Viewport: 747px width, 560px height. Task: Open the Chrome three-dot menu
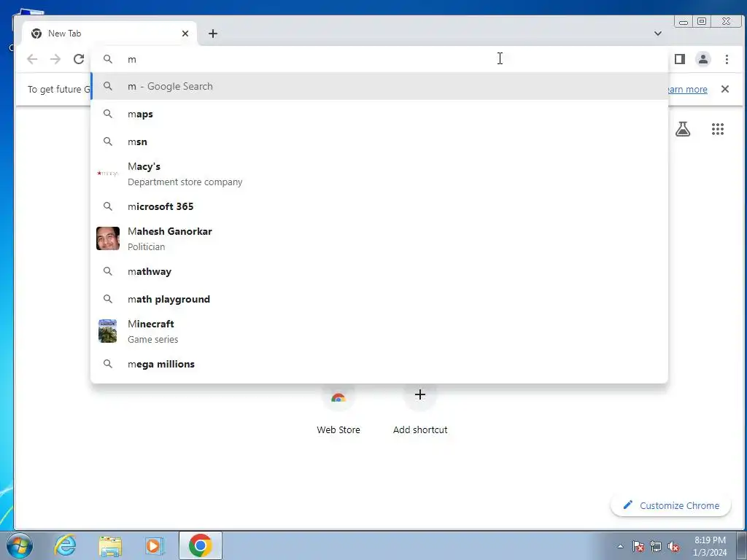tap(727, 59)
